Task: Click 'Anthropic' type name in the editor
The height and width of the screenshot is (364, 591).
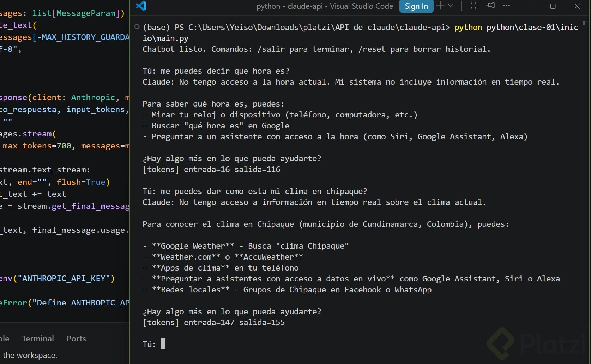Action: [x=93, y=98]
